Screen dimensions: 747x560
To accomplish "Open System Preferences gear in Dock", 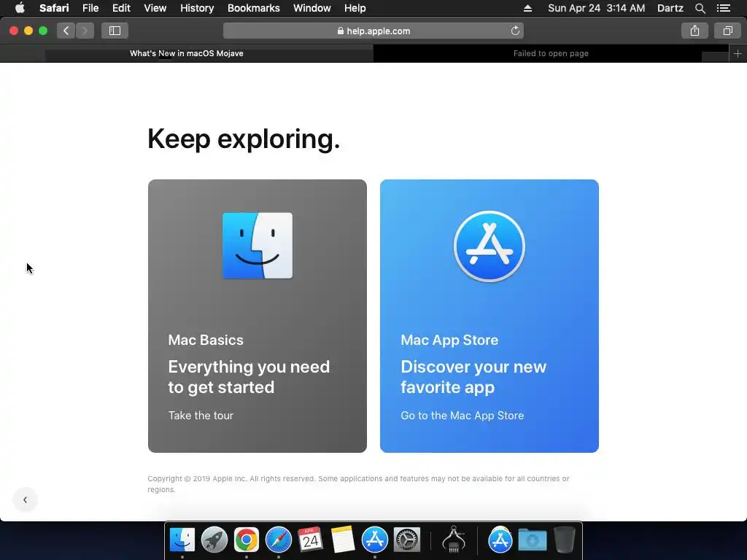I will click(407, 540).
